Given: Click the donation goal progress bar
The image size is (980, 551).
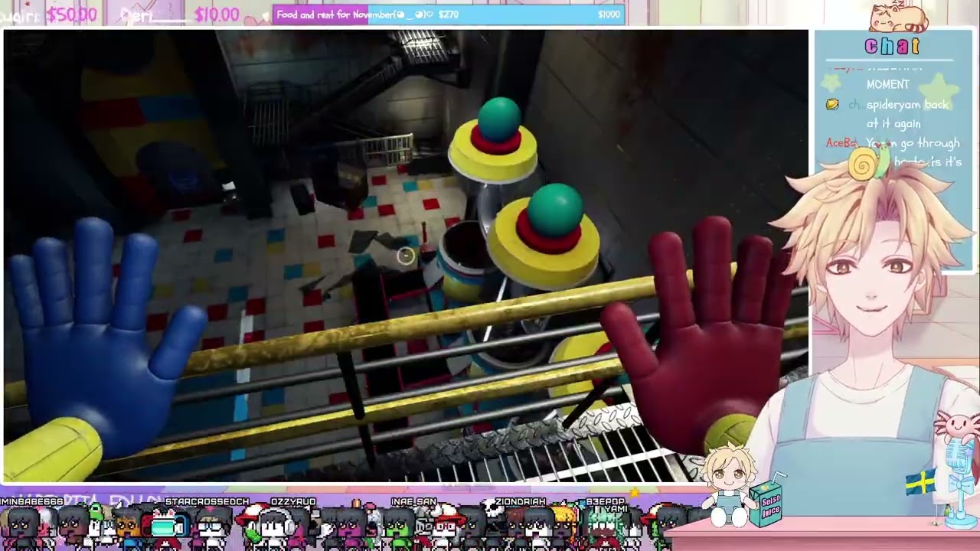Looking at the screenshot, I should tap(449, 15).
